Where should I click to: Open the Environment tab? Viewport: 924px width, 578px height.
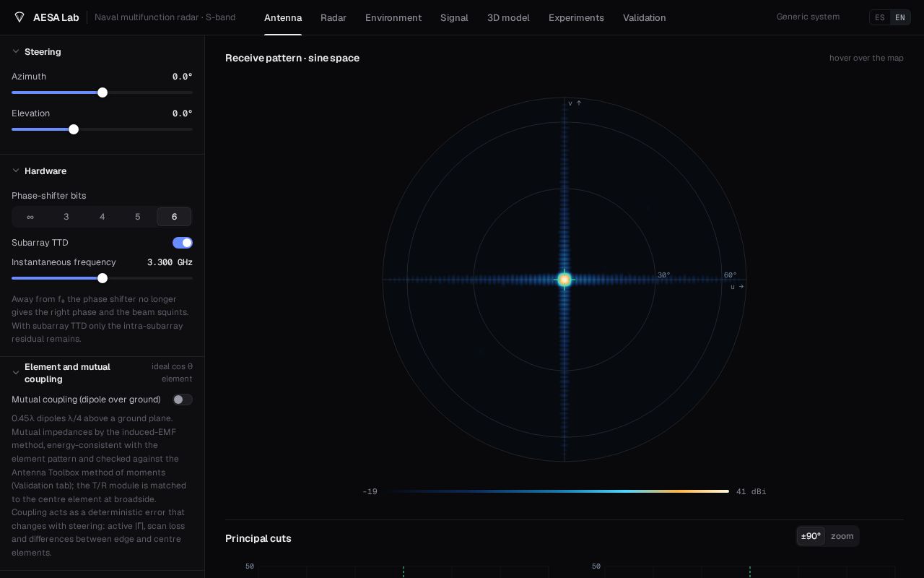tap(393, 17)
